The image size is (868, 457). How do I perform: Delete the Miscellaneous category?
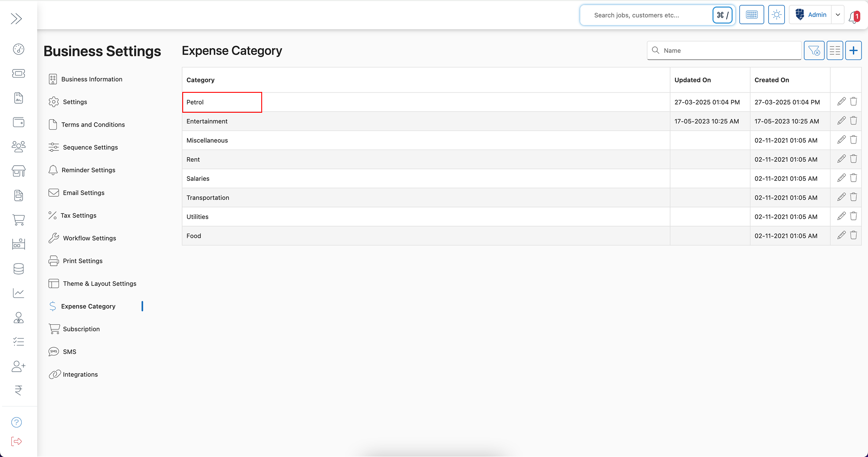click(853, 140)
